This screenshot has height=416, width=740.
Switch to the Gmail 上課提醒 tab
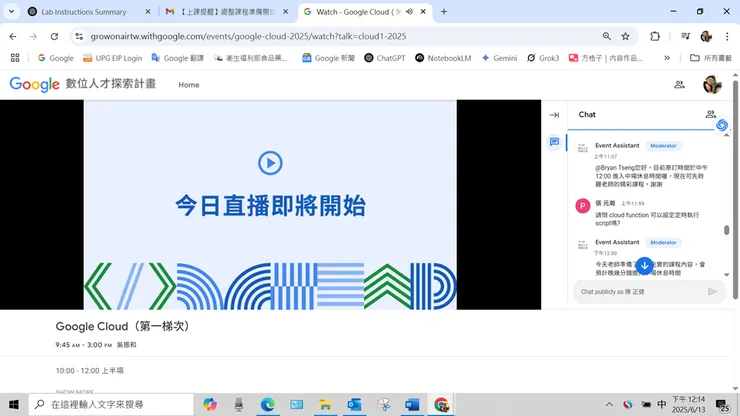[x=227, y=12]
